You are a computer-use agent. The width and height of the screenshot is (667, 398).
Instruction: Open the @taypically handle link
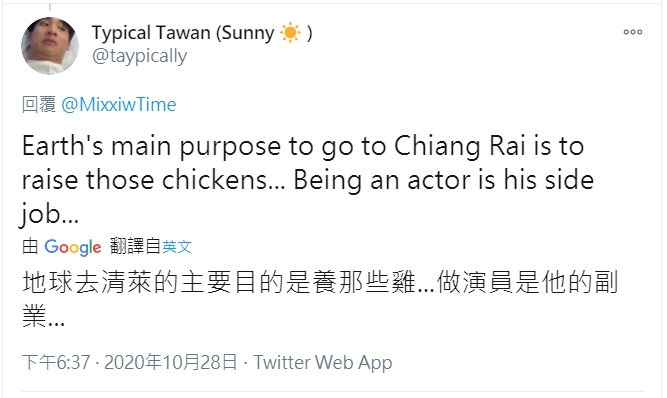[x=140, y=56]
